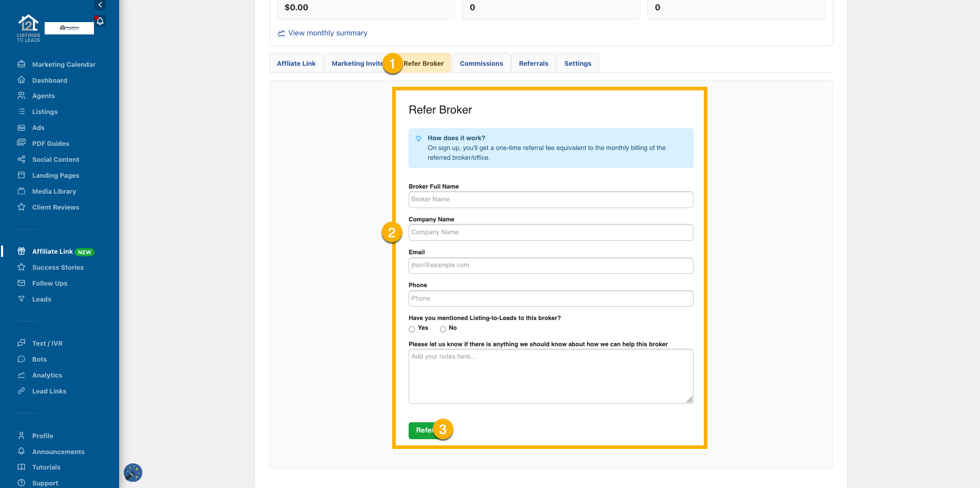This screenshot has height=488, width=980.
Task: Click the View monthly summary link
Action: coord(328,33)
